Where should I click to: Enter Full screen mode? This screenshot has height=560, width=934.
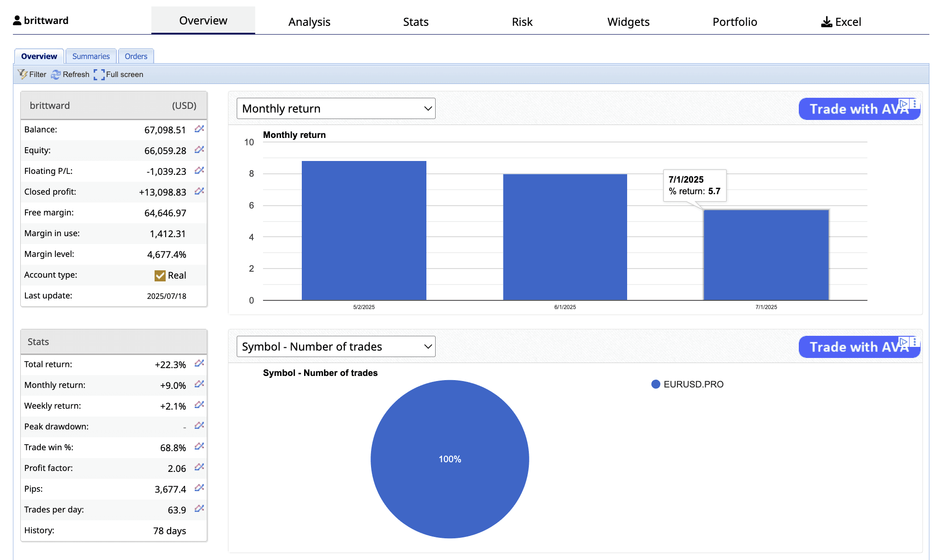point(99,75)
